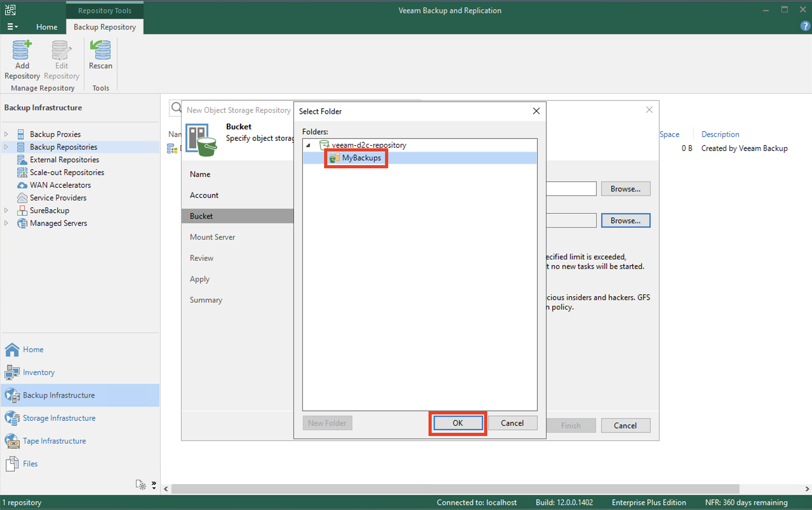
Task: Open the Help question mark icon
Action: coord(805,26)
